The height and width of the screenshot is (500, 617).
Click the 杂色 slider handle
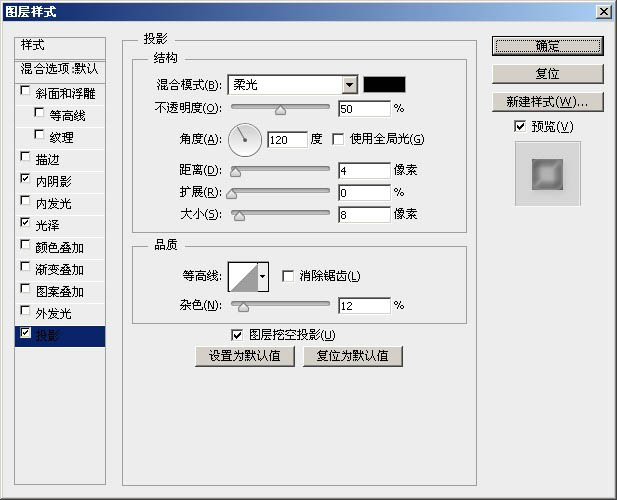coord(244,307)
